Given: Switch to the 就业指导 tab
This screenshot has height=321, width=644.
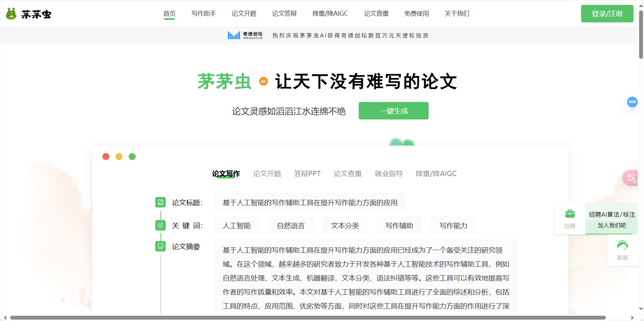Looking at the screenshot, I should point(389,174).
